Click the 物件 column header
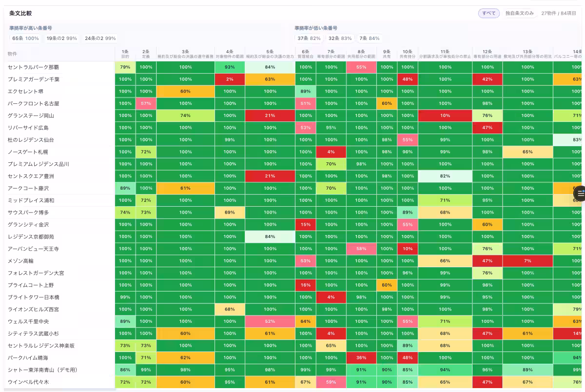The height and width of the screenshot is (392, 585). click(12, 54)
